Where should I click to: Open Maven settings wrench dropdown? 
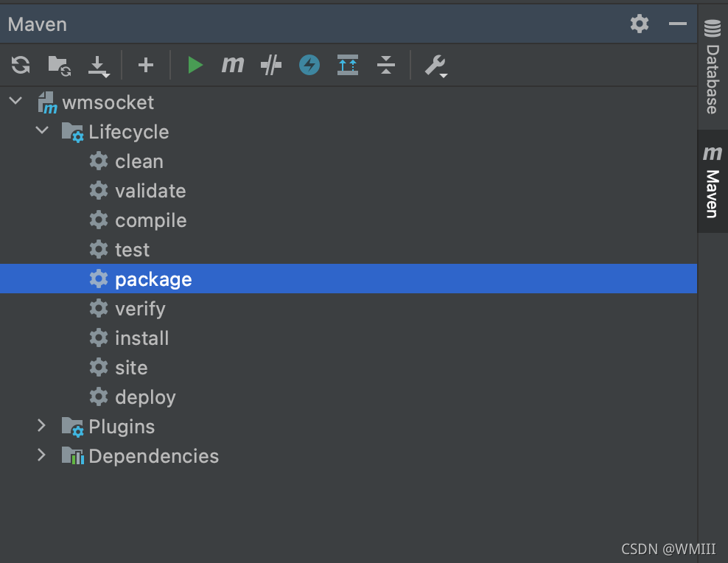(x=436, y=66)
